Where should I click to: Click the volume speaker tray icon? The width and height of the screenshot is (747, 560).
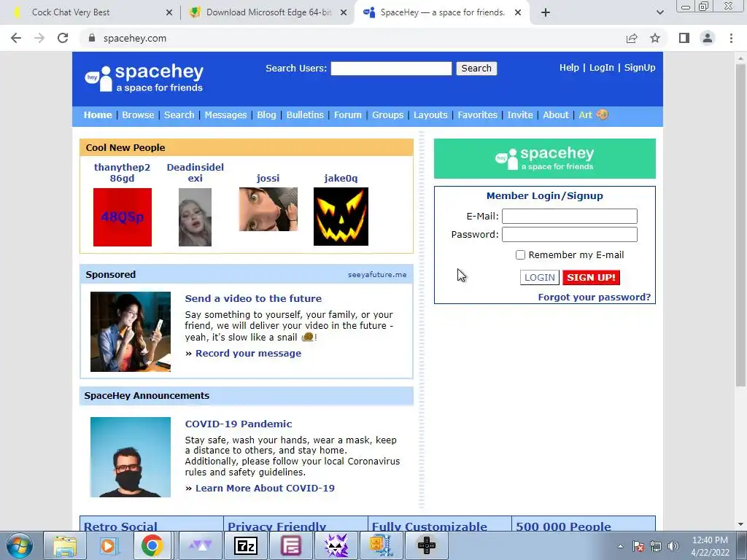coord(673,546)
